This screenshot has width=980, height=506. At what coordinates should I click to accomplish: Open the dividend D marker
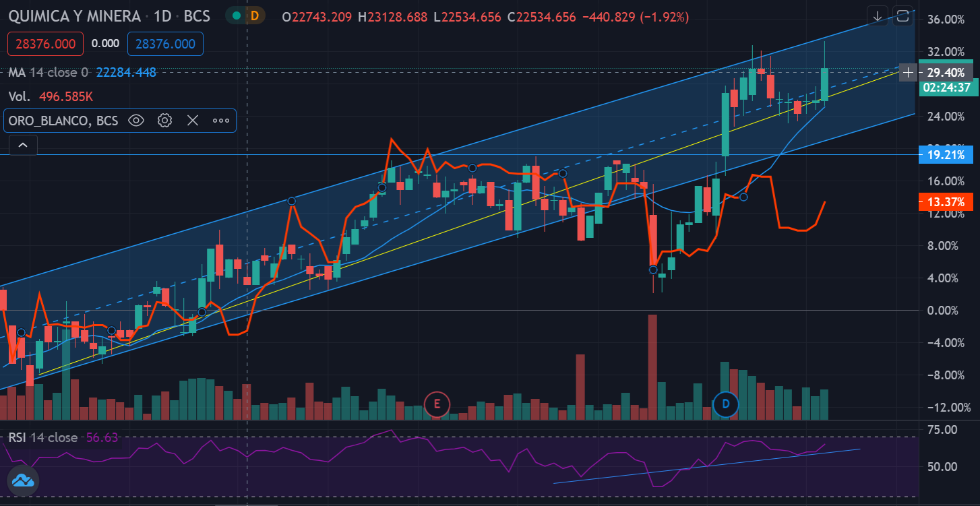pos(726,404)
